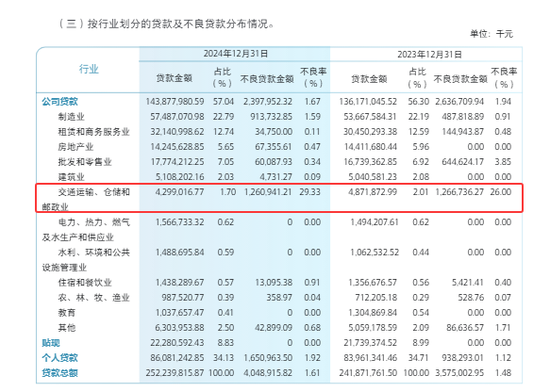Click the 建筑业 row label
550x392 pixels.
click(x=71, y=177)
